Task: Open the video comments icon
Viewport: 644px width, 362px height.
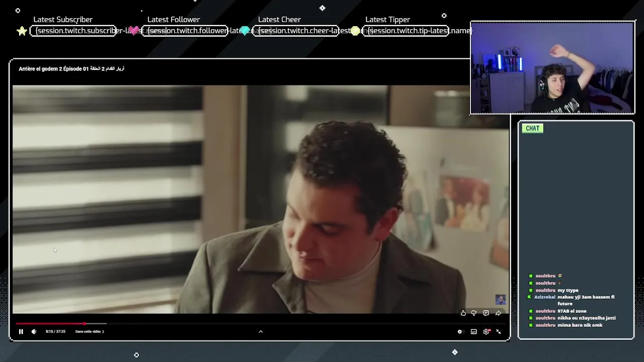Action: click(486, 313)
